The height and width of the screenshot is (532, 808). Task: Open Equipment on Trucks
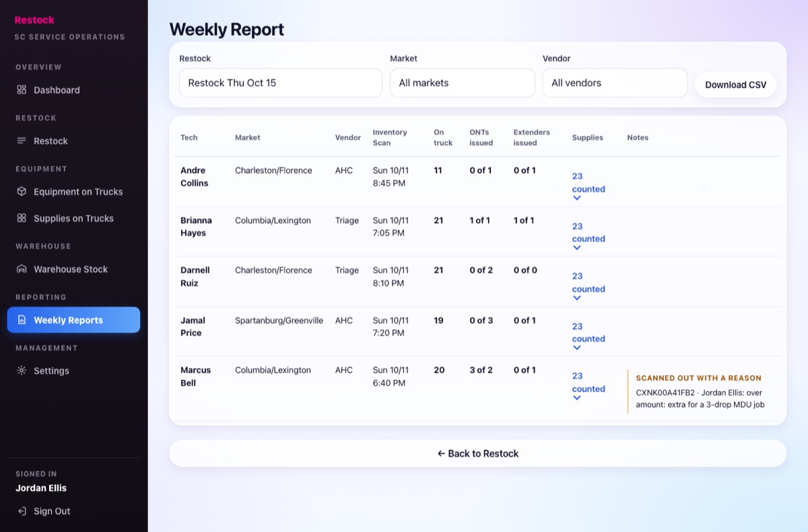pyautogui.click(x=73, y=192)
